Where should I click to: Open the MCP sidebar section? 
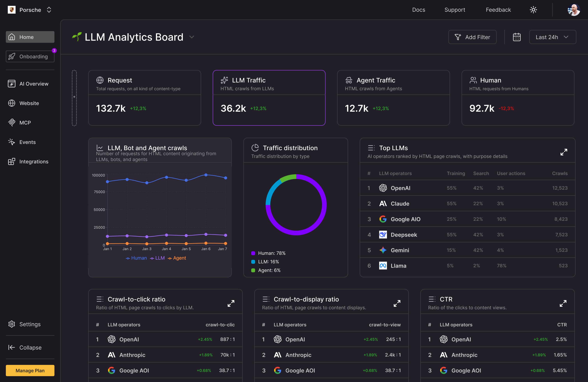click(25, 123)
